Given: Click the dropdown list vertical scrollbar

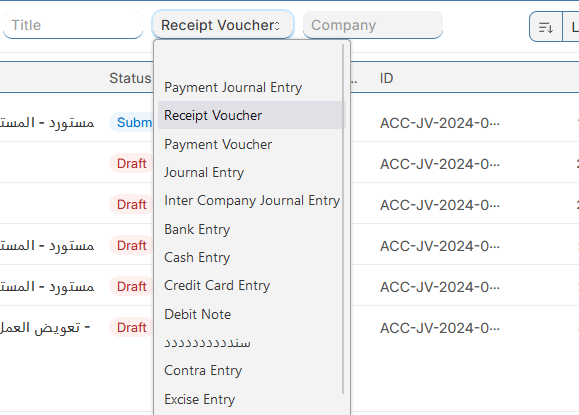Looking at the screenshot, I should click(x=343, y=219).
